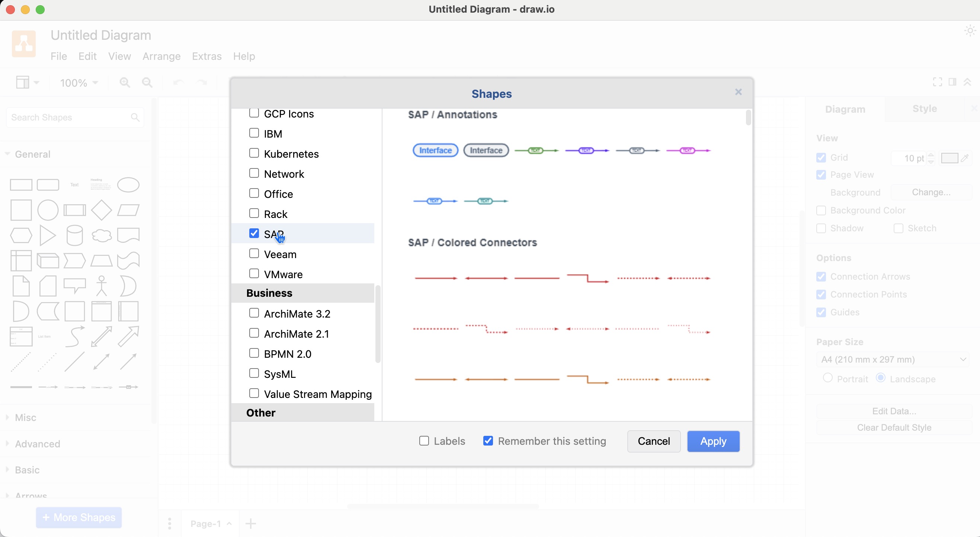
Task: Insert the ellipse shape from General
Action: pos(128,185)
